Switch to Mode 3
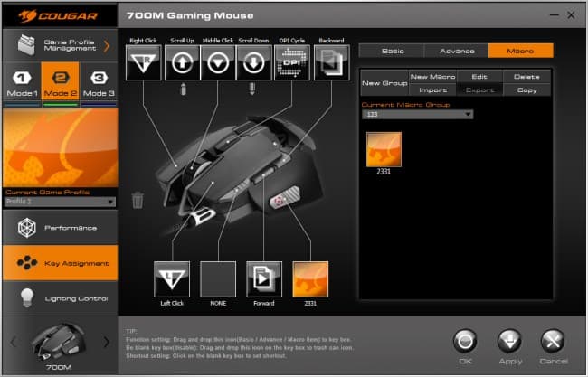 [x=99, y=84]
